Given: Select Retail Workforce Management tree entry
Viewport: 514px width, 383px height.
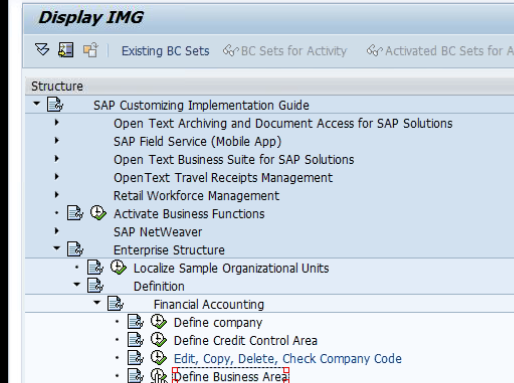Looking at the screenshot, I should click(196, 196).
